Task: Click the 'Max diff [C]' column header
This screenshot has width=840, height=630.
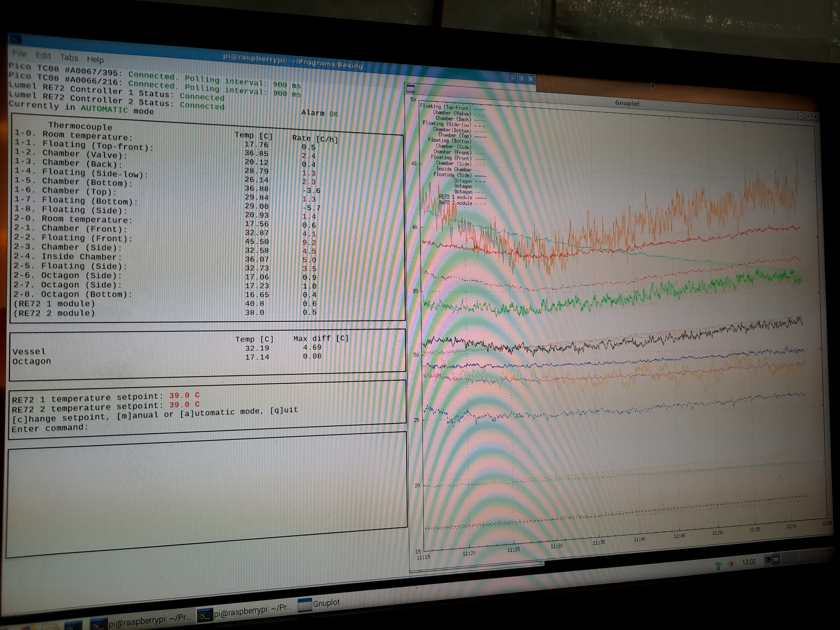Action: pos(321,338)
